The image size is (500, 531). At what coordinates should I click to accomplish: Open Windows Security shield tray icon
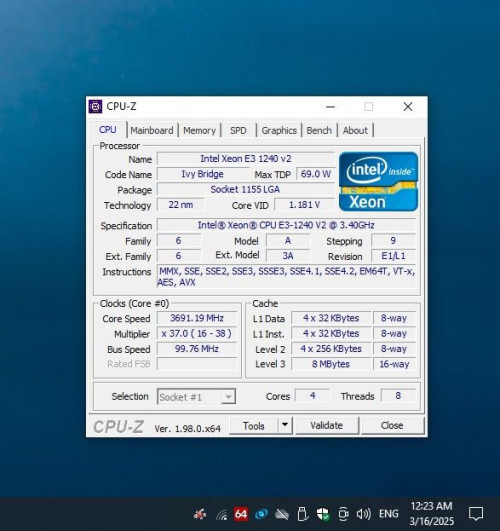(x=323, y=514)
